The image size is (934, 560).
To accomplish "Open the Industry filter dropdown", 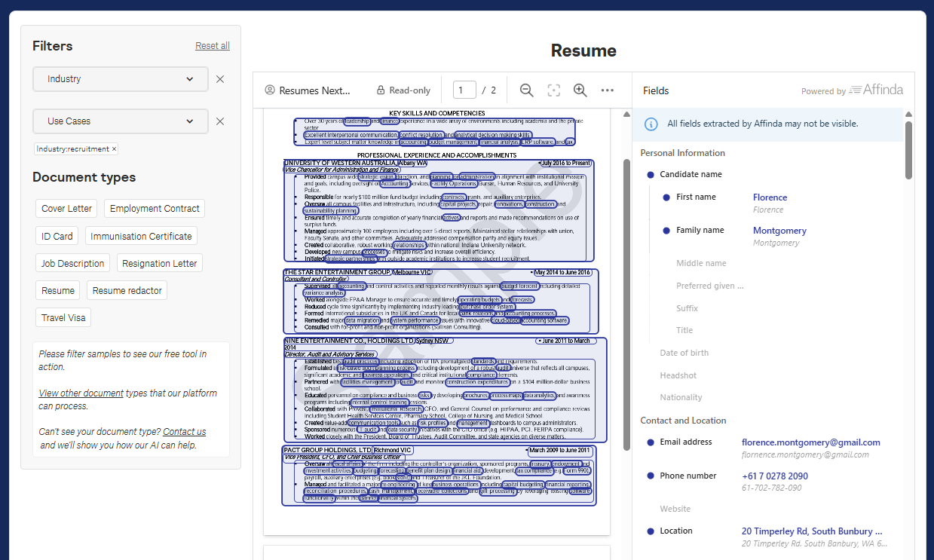I will 120,78.
